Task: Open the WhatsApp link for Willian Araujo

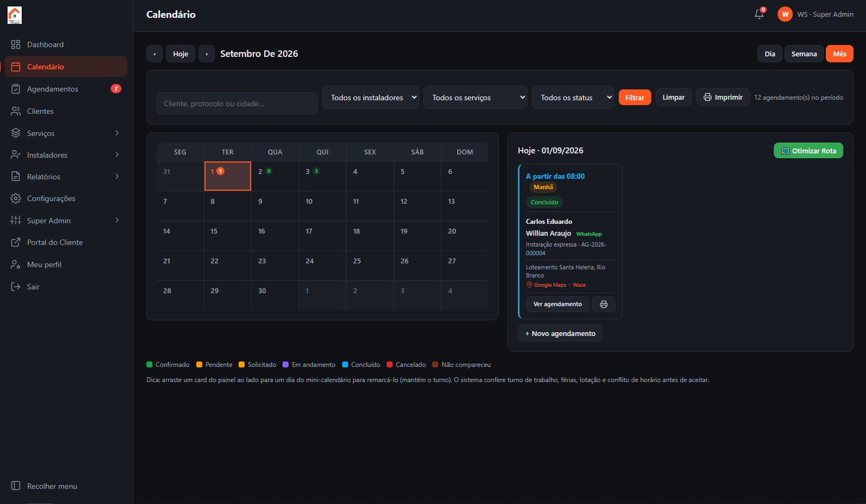Action: 589,234
